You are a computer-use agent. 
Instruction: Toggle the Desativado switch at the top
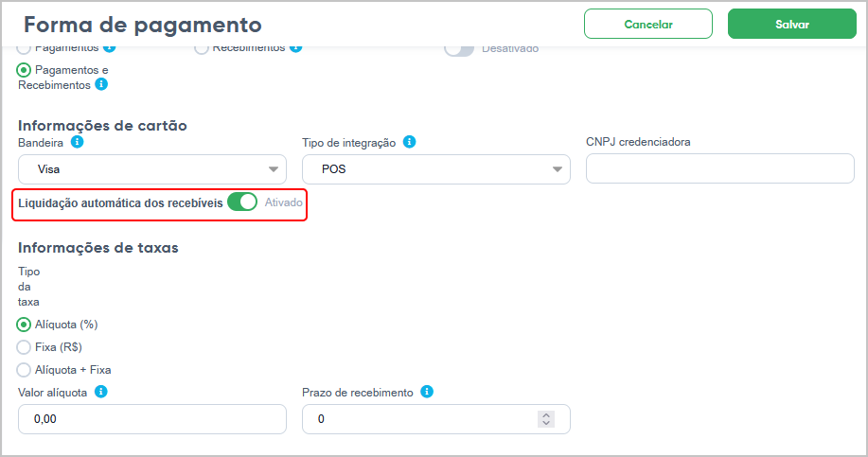[459, 49]
